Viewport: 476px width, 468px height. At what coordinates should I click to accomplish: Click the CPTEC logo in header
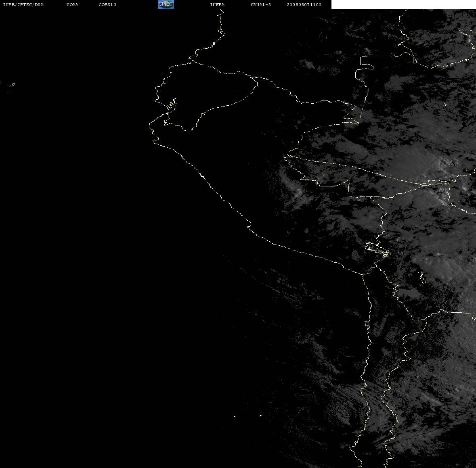click(x=166, y=4)
